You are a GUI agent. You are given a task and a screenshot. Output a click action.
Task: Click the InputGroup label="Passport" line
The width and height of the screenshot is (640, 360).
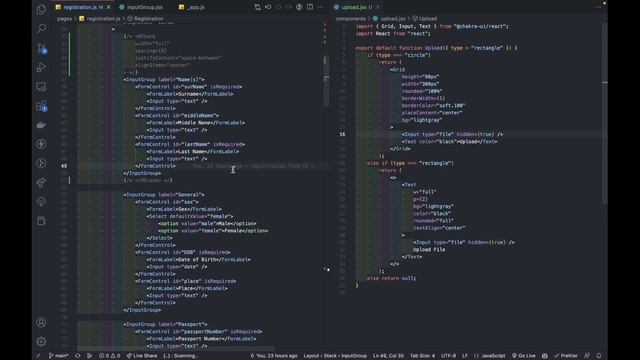[x=165, y=324]
